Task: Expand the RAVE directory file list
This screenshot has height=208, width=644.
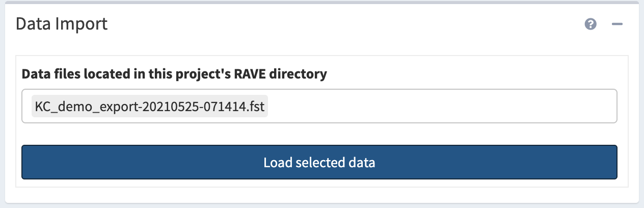Action: click(x=438, y=107)
